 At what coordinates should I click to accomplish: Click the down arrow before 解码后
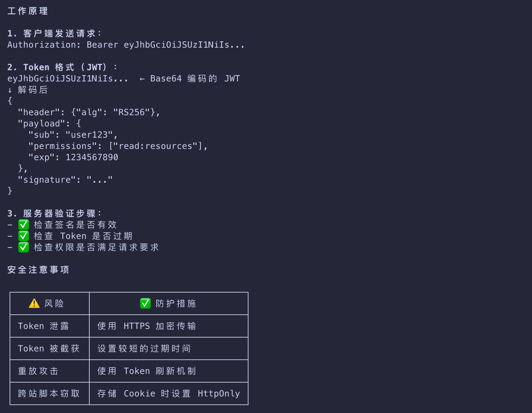10,90
